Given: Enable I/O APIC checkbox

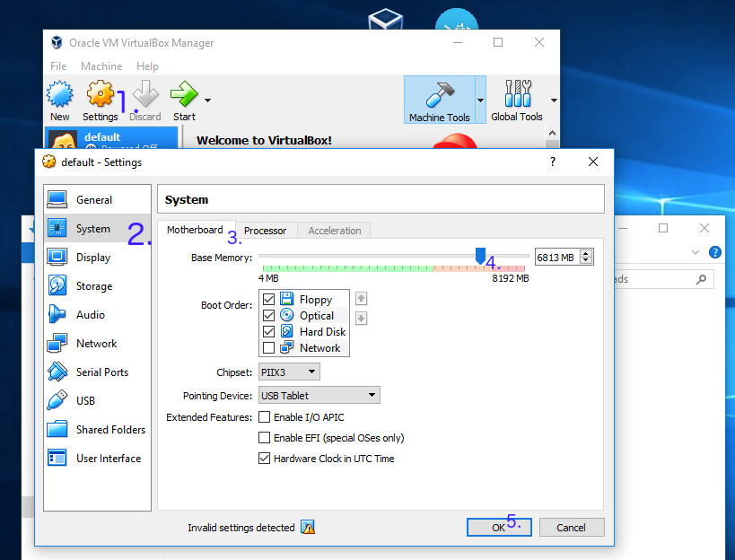Looking at the screenshot, I should tap(265, 417).
